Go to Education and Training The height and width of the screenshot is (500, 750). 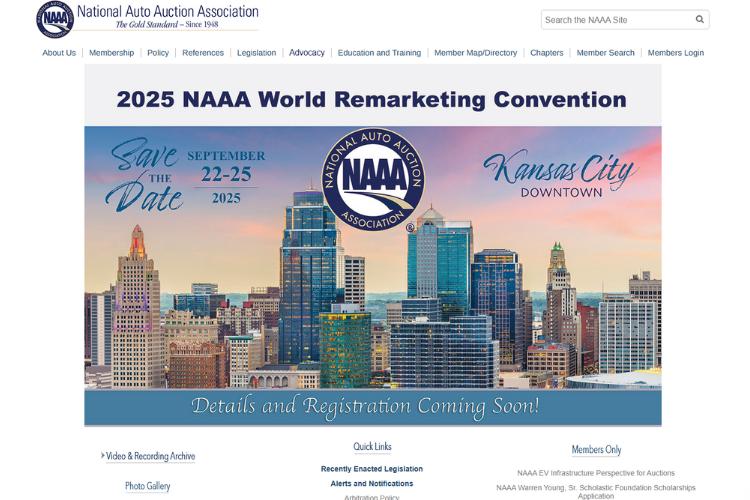(379, 53)
